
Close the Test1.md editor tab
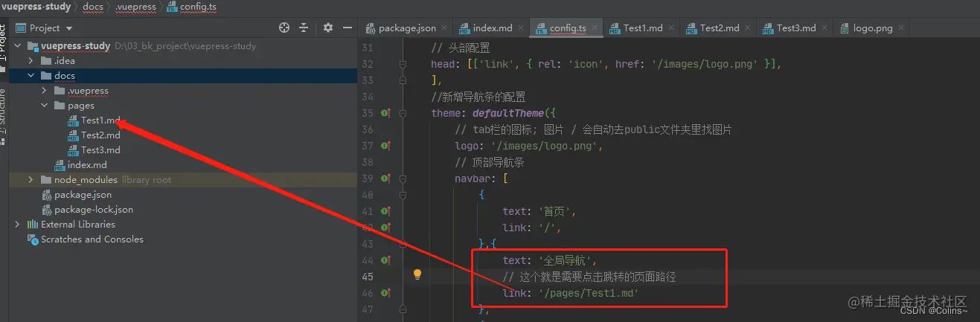pos(671,28)
